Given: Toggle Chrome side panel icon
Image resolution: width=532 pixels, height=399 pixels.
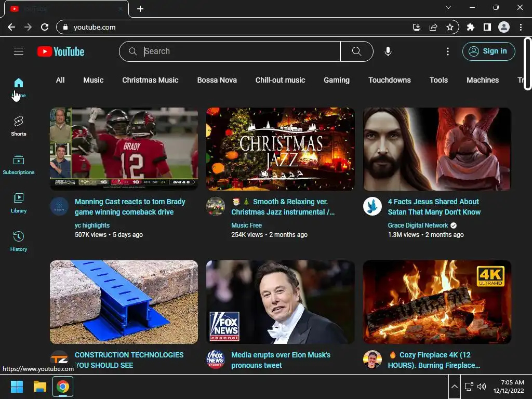Looking at the screenshot, I should [487, 27].
